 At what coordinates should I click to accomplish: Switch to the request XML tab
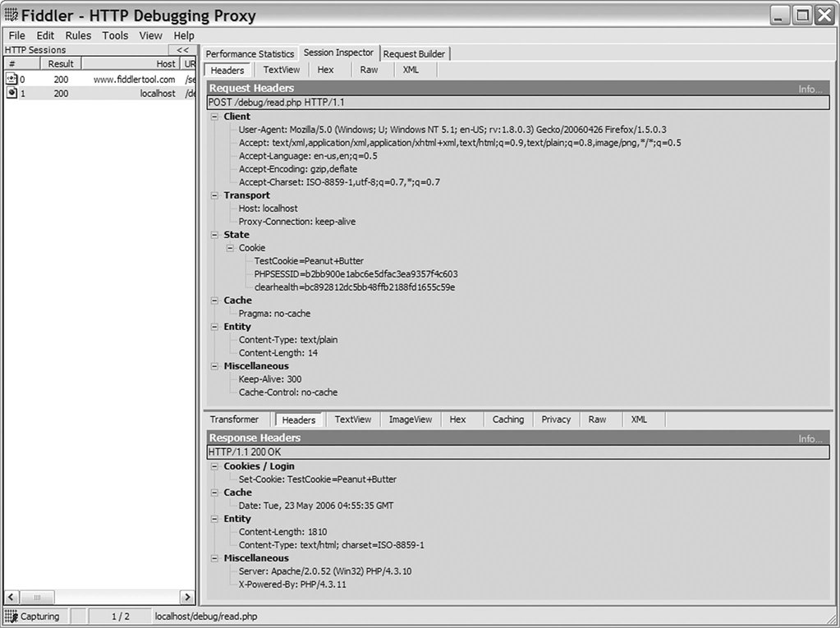point(411,70)
